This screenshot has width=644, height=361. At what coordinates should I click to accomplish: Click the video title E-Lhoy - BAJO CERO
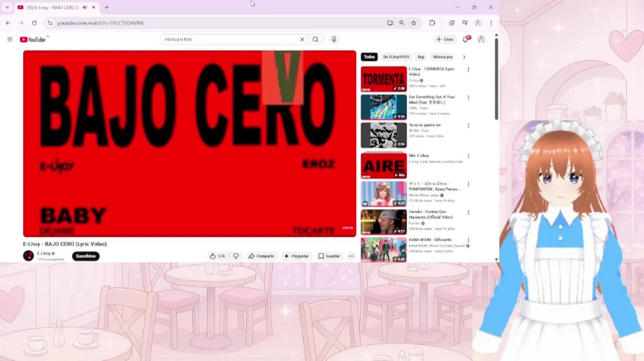(x=65, y=244)
